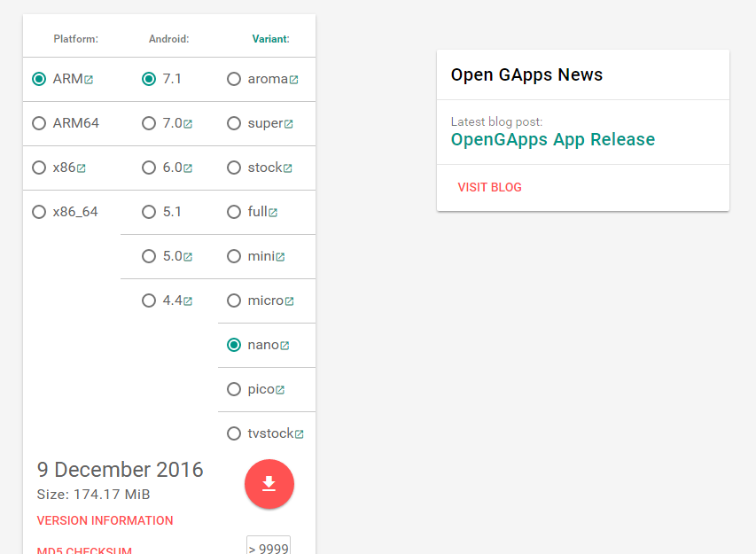The height and width of the screenshot is (554, 756).
Task: Open the mini variant external link icon
Action: [x=280, y=257]
